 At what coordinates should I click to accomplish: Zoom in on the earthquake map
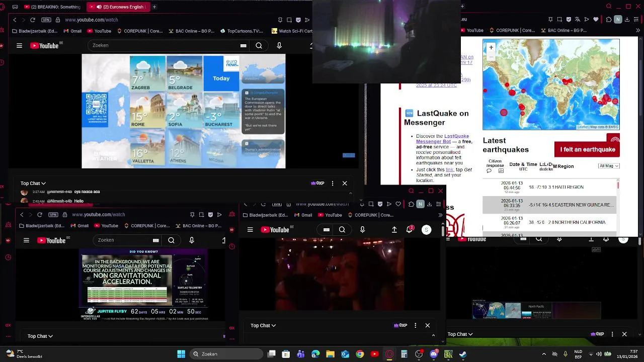point(491,47)
